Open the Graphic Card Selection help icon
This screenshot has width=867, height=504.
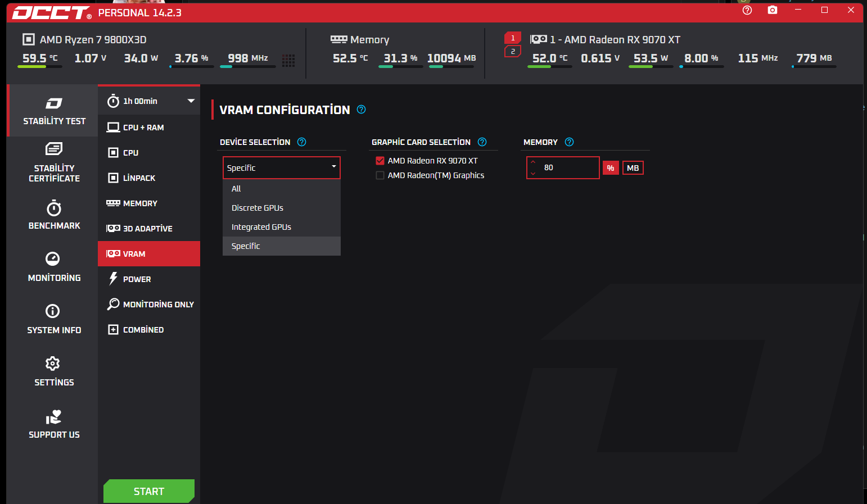coord(482,142)
